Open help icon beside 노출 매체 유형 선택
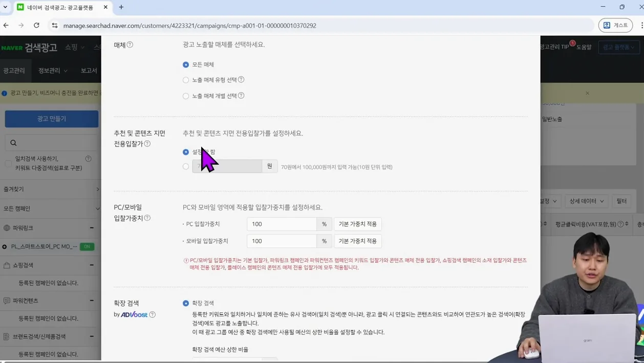644x363 pixels. [241, 79]
